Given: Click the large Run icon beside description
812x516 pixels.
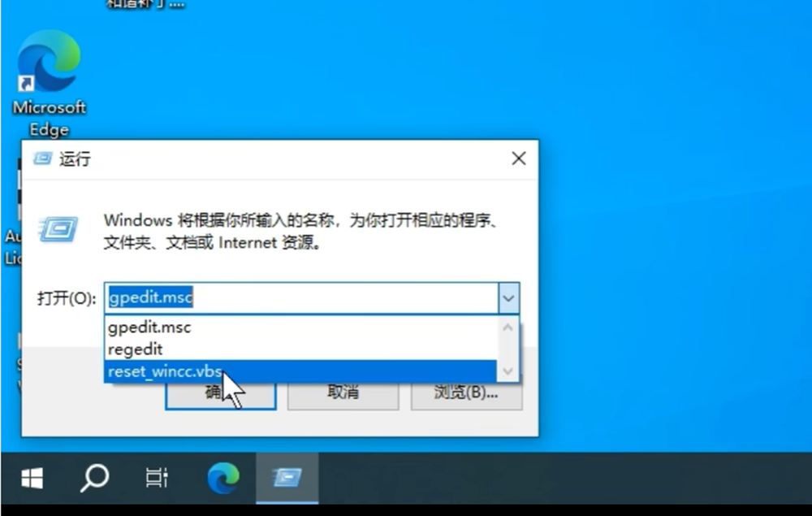Looking at the screenshot, I should click(x=58, y=228).
